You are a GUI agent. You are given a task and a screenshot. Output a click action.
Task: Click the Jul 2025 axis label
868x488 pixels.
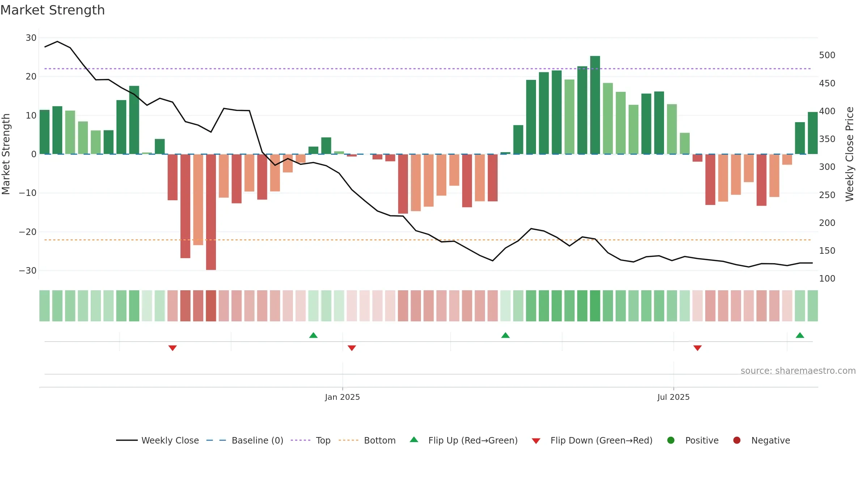point(673,397)
